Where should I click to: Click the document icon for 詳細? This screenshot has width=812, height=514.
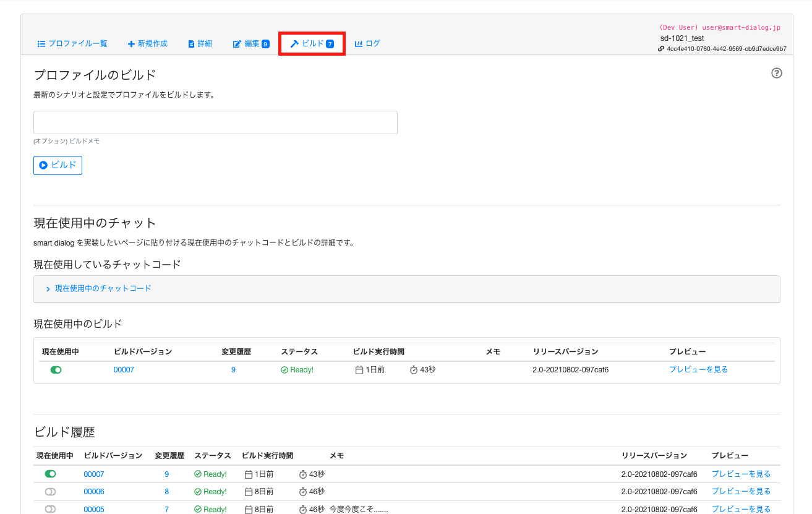[x=191, y=44]
